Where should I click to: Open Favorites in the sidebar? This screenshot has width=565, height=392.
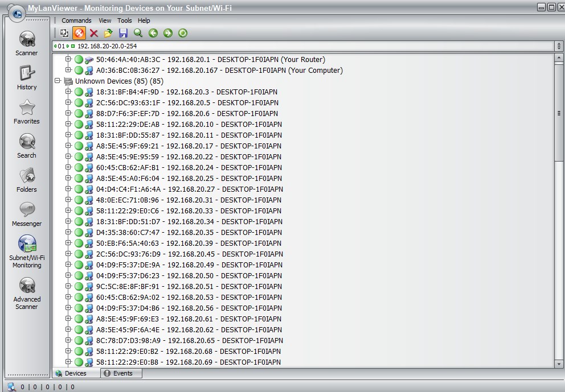coord(27,112)
